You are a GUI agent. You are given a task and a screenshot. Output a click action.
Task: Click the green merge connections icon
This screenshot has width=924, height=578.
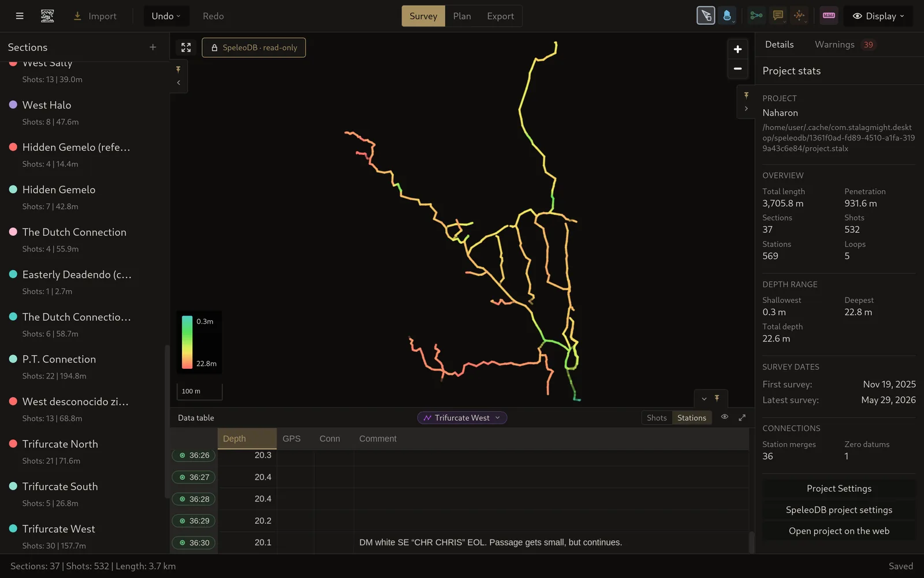click(756, 16)
